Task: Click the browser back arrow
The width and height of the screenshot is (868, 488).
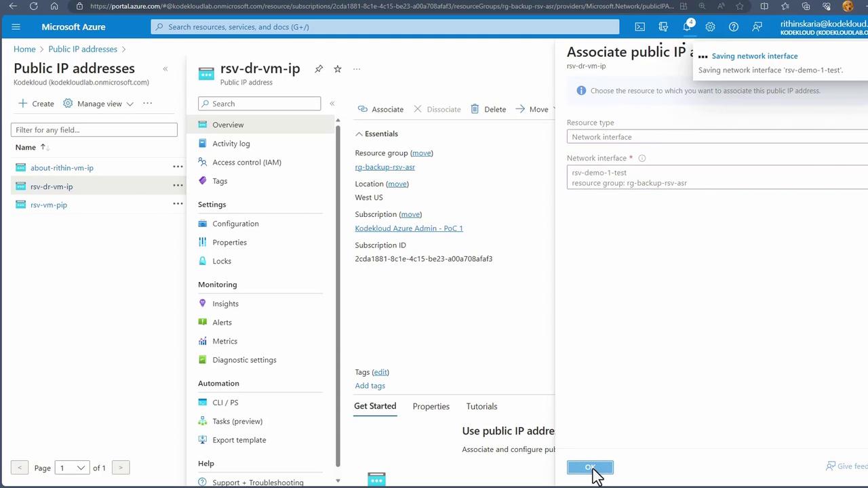Action: 13,6
